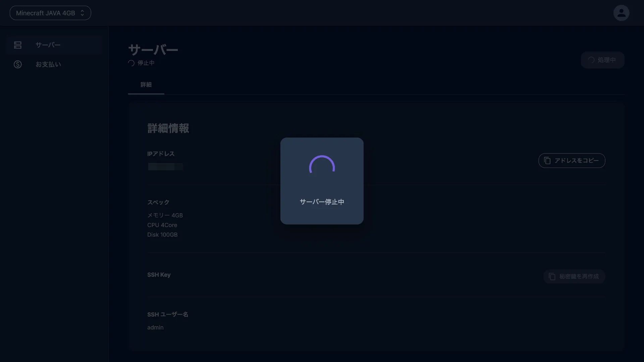Image resolution: width=644 pixels, height=362 pixels.
Task: Open the お支払い sidebar item
Action: (x=54, y=64)
